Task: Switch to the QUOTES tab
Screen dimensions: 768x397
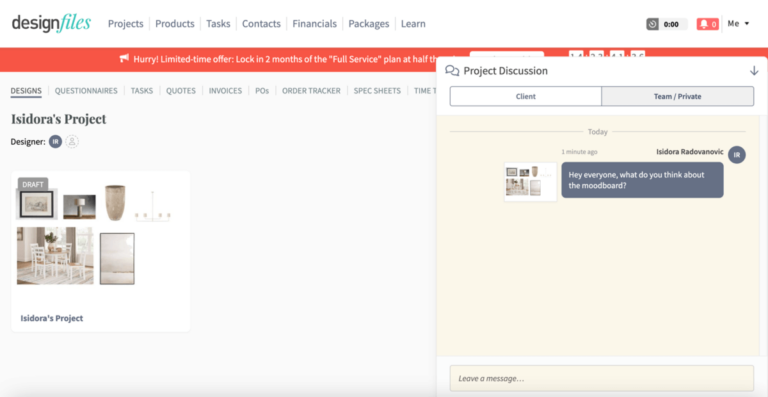Action: (x=181, y=91)
